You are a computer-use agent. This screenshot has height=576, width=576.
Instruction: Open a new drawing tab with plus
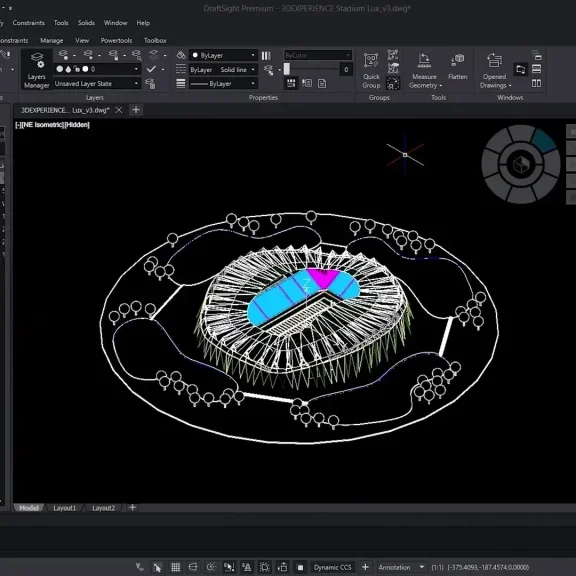[136, 110]
